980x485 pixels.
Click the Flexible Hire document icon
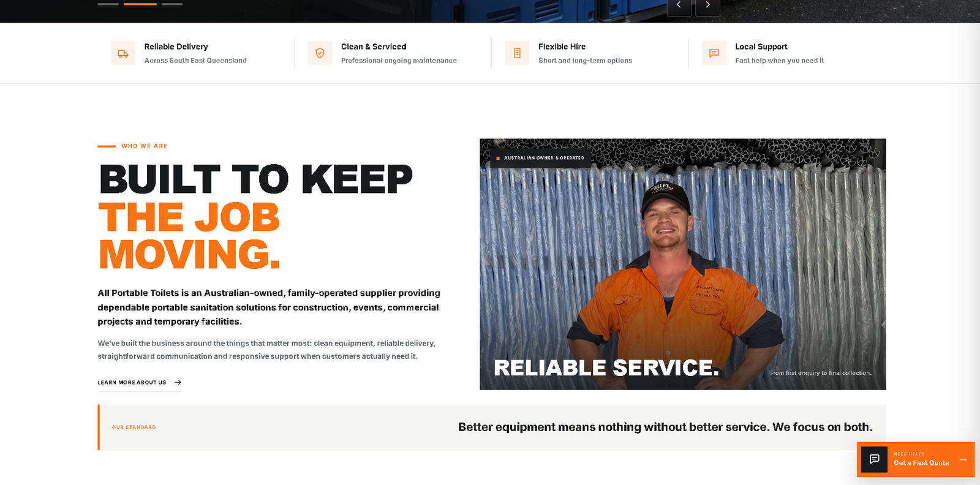(517, 53)
